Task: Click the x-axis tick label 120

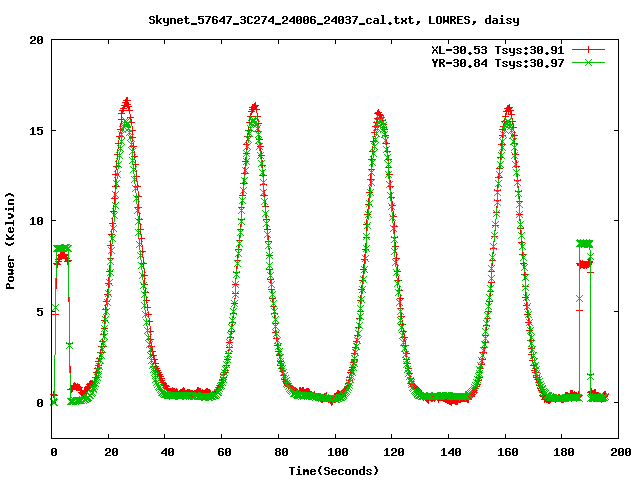Action: click(x=394, y=452)
